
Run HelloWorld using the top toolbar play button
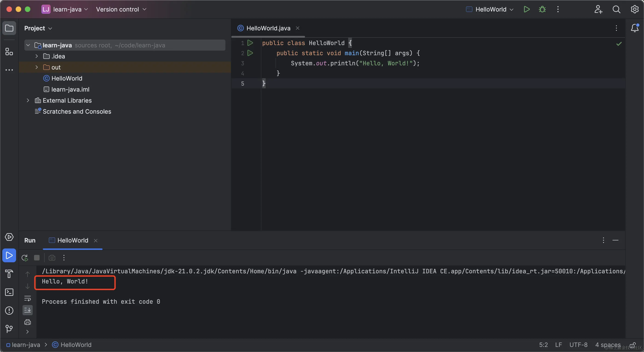[526, 9]
